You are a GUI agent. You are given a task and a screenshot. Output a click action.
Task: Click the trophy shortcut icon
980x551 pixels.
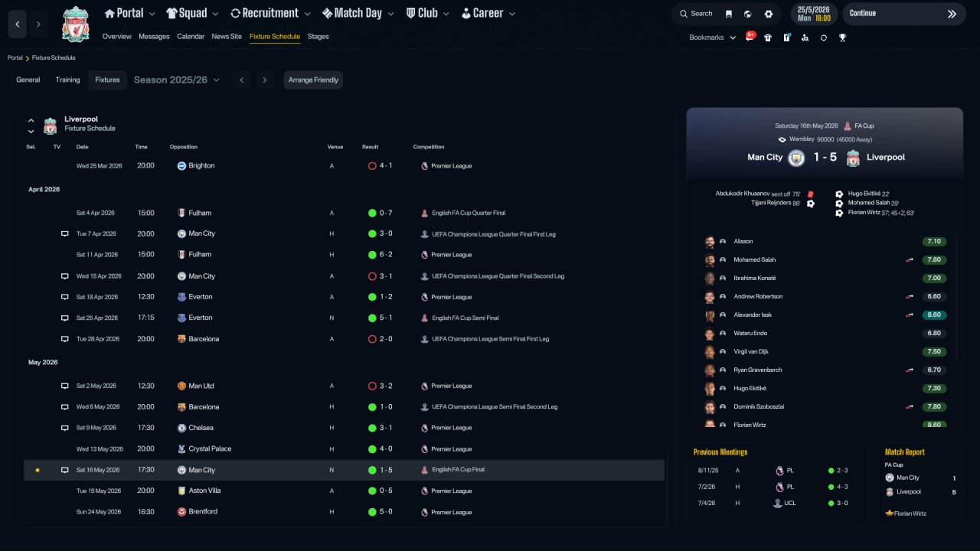coord(842,37)
